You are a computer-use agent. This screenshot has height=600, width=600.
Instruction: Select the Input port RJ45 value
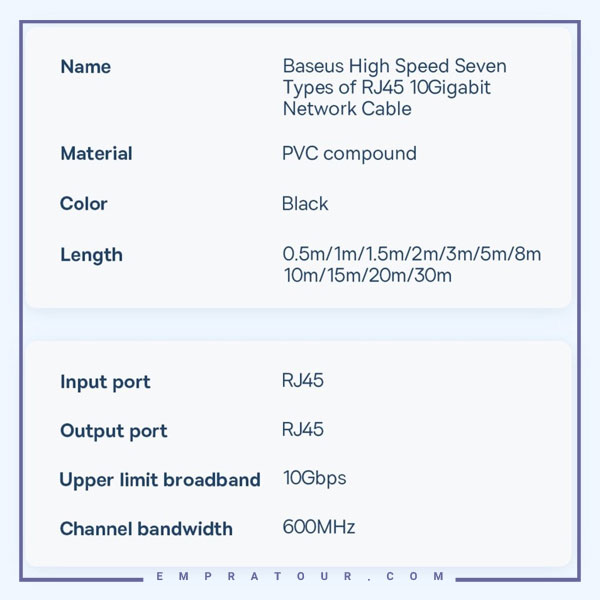pos(303,380)
